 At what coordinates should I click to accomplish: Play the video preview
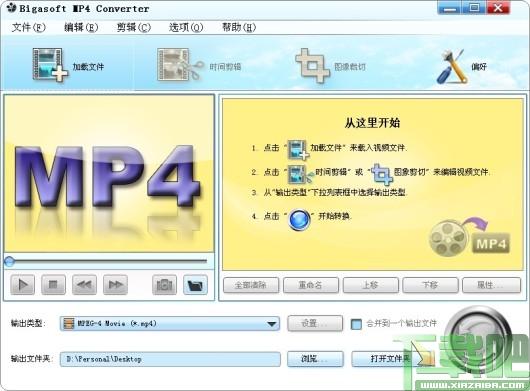[22, 285]
